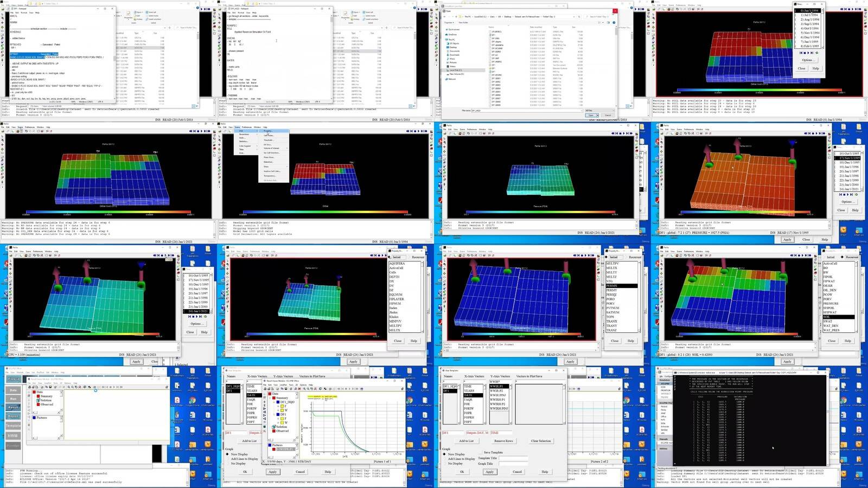Click Remove Rows button in WWIR dialog
This screenshot has height=488, width=868.
504,441
